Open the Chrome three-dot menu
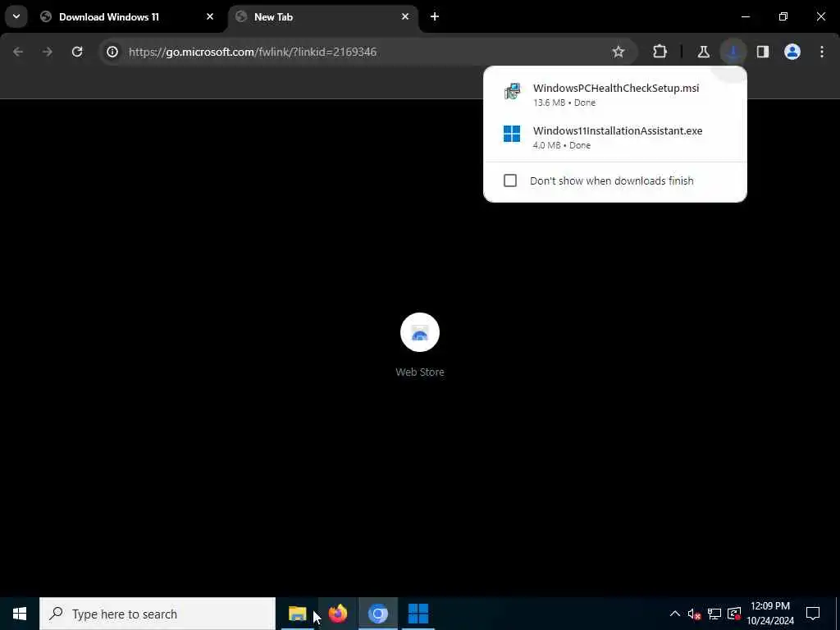 822,52
